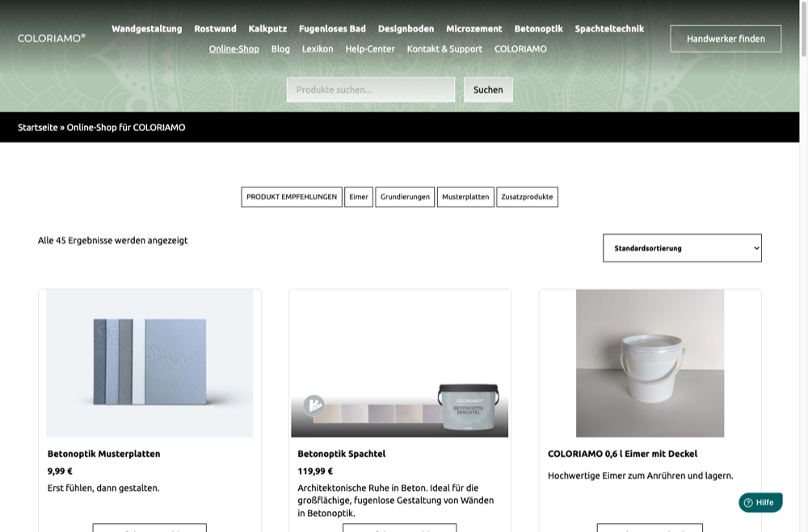This screenshot has height=532, width=808.
Task: Open Betonoptik Musterplatten product image
Action: [x=149, y=363]
